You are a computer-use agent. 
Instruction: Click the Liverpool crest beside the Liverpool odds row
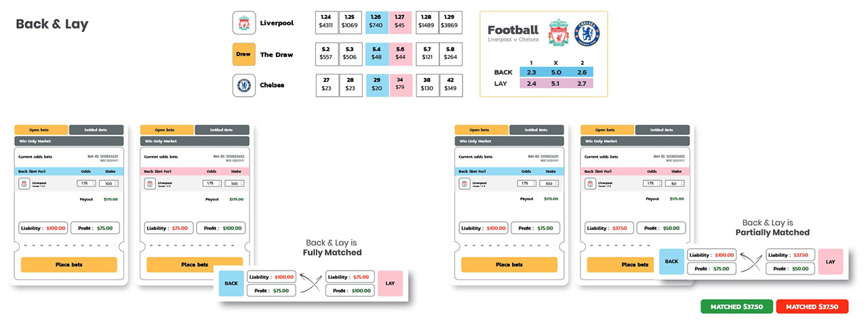coord(243,22)
